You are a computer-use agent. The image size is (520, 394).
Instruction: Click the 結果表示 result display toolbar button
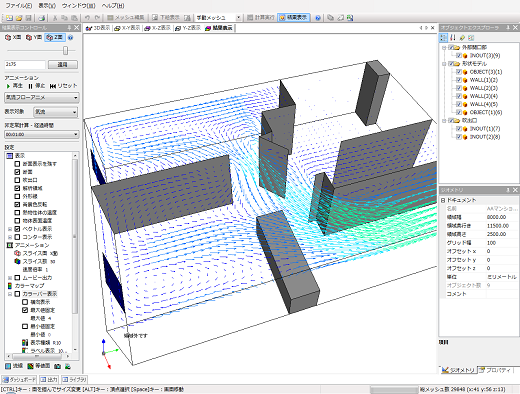point(293,18)
